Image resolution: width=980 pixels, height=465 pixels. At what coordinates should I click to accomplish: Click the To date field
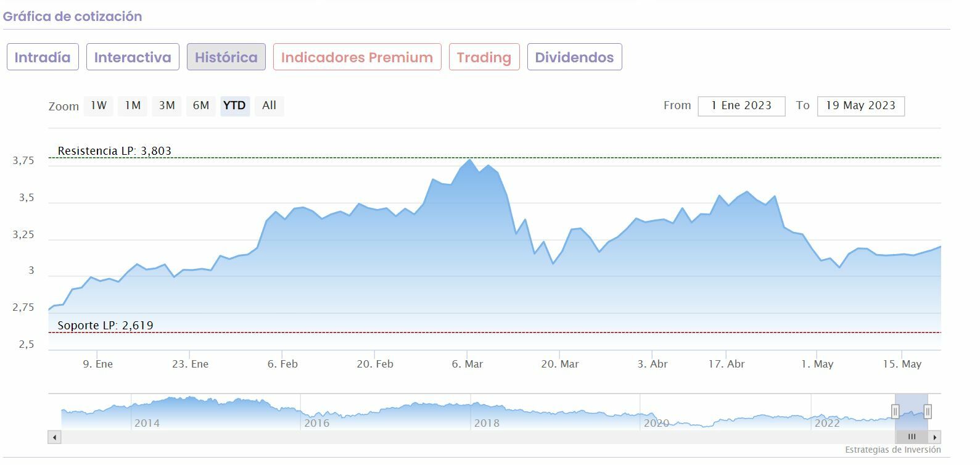[860, 106]
